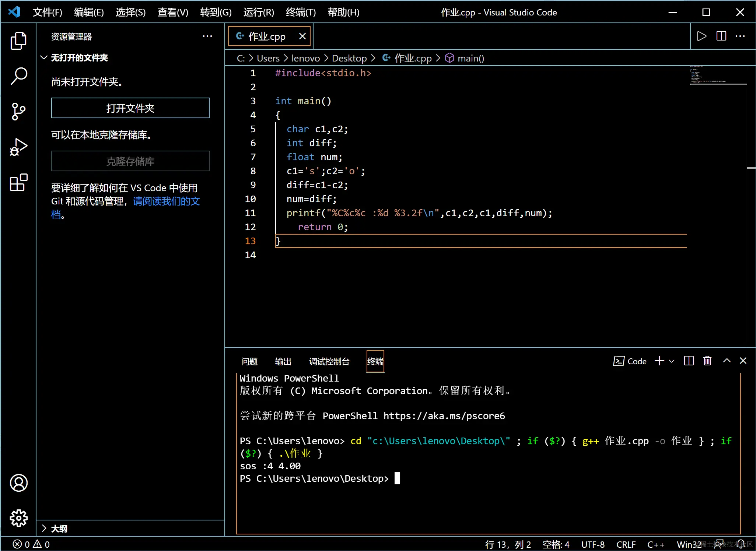Click the Run Code play button
The width and height of the screenshot is (756, 551).
(x=701, y=36)
